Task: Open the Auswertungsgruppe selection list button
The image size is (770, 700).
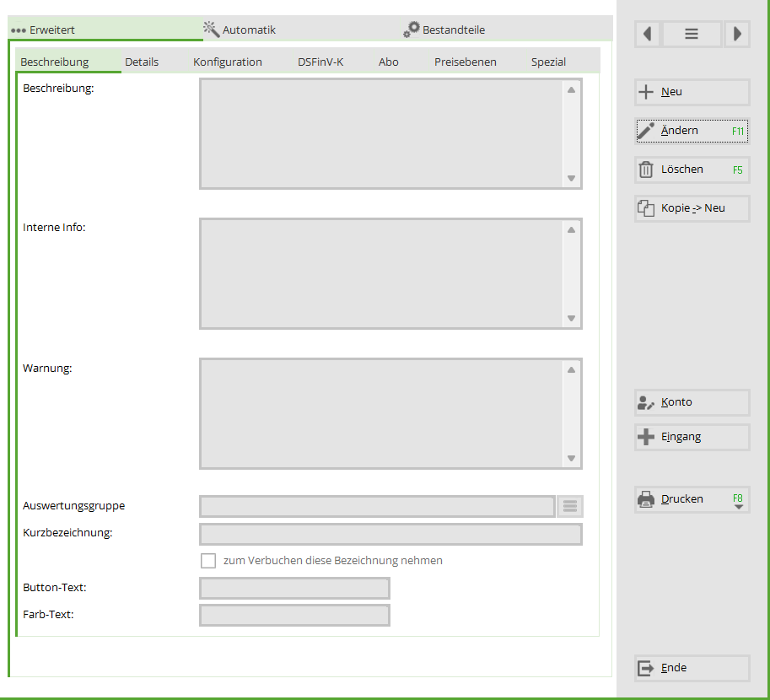Action: 570,506
